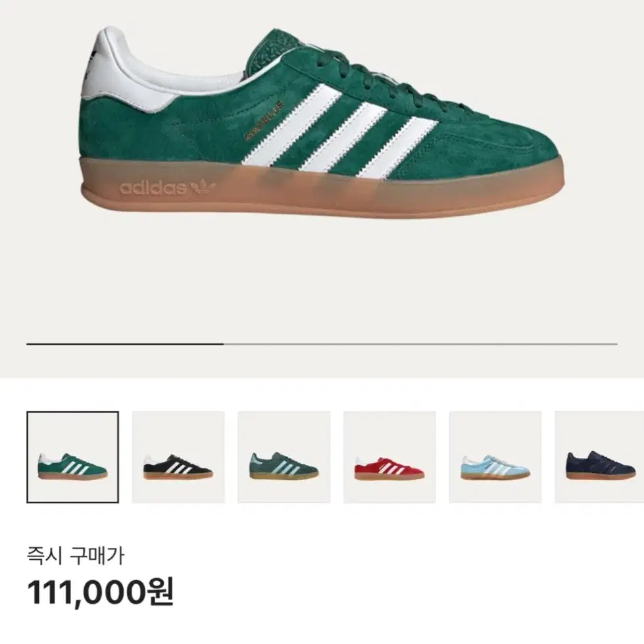Image resolution: width=644 pixels, height=644 pixels.
Task: Select the light blue Gazelle thumbnail
Action: pyautogui.click(x=495, y=457)
